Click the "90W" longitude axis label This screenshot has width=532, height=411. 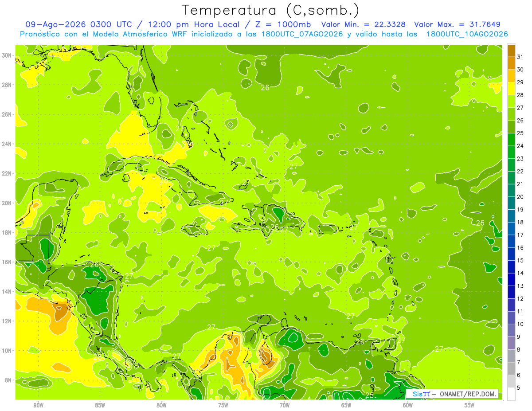pyautogui.click(x=39, y=405)
